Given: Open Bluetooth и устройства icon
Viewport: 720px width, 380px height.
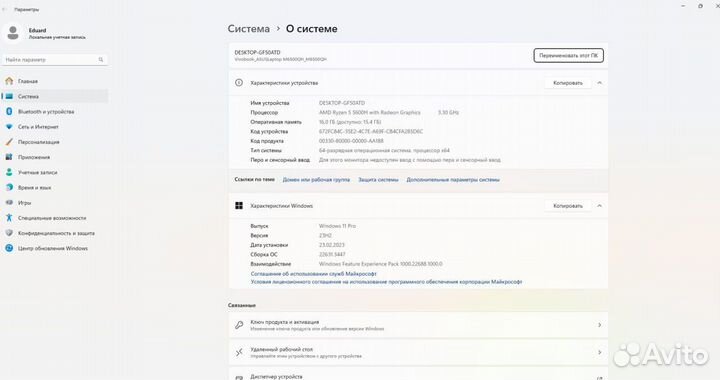Looking at the screenshot, I should point(9,112).
